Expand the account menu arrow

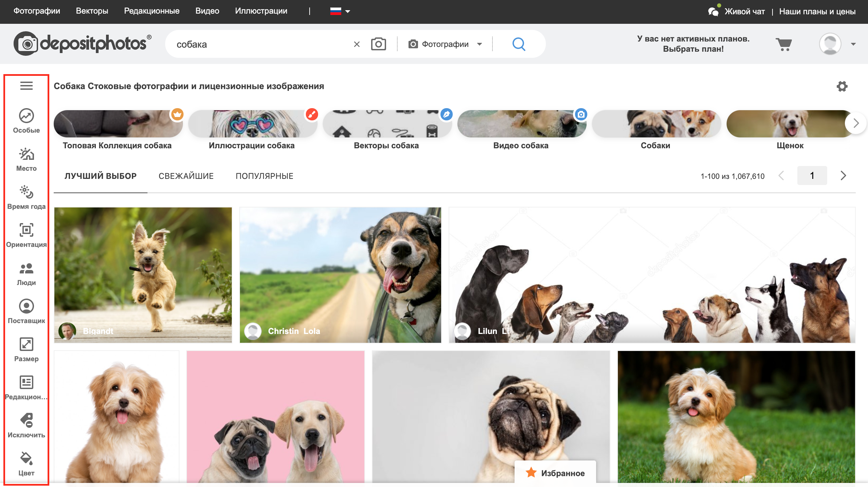tap(853, 44)
